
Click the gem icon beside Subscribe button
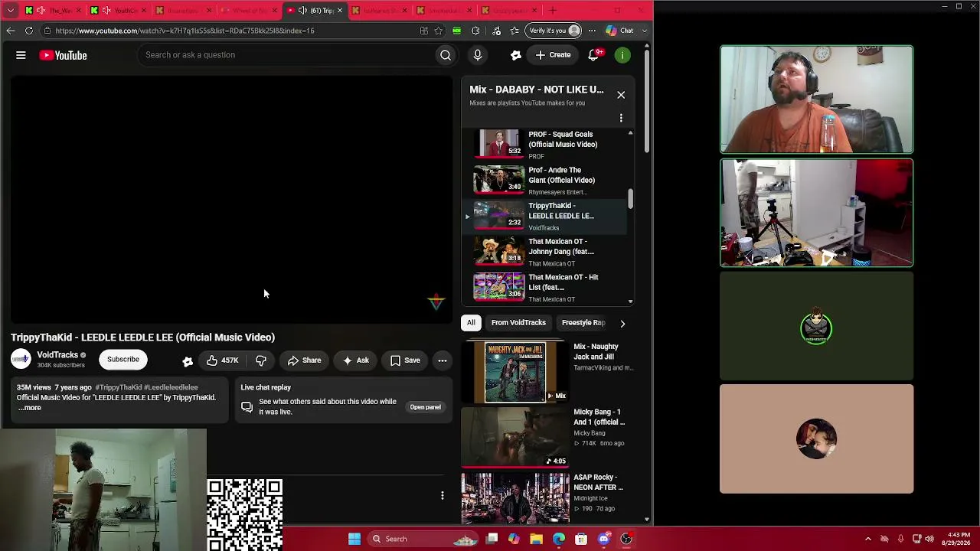[188, 361]
